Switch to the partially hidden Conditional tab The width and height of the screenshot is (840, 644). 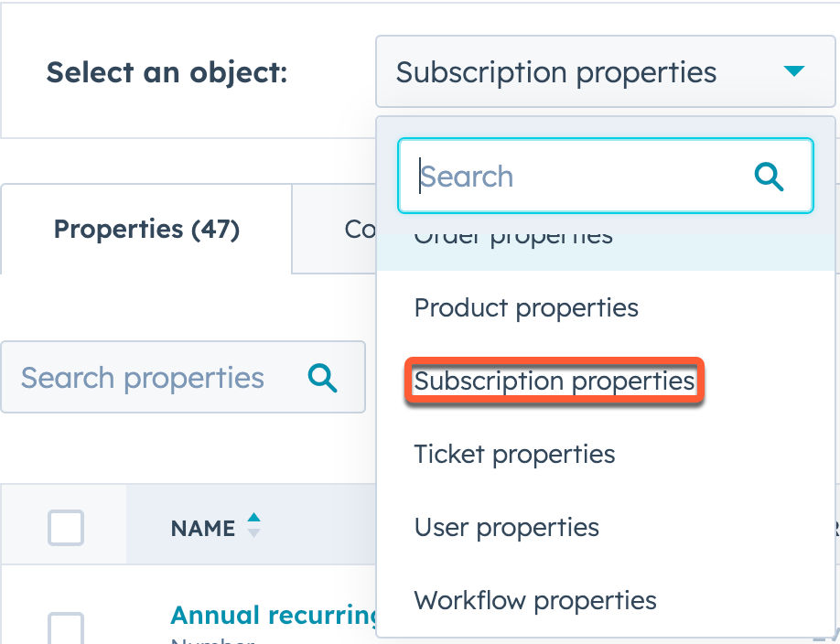(x=357, y=229)
